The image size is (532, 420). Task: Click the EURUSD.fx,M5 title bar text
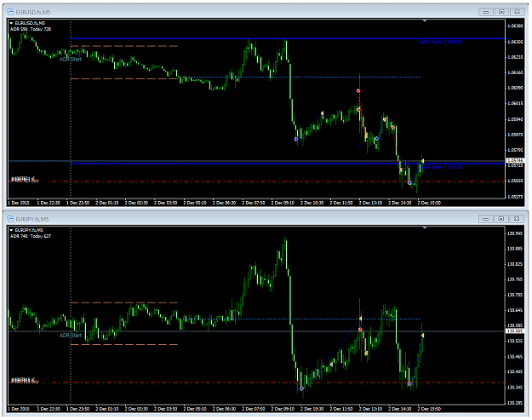[33, 12]
